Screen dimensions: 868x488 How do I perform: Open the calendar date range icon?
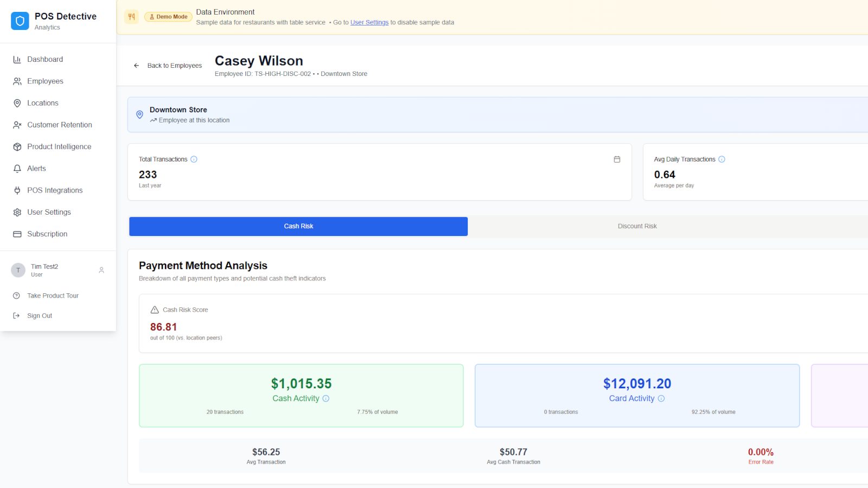click(x=617, y=159)
